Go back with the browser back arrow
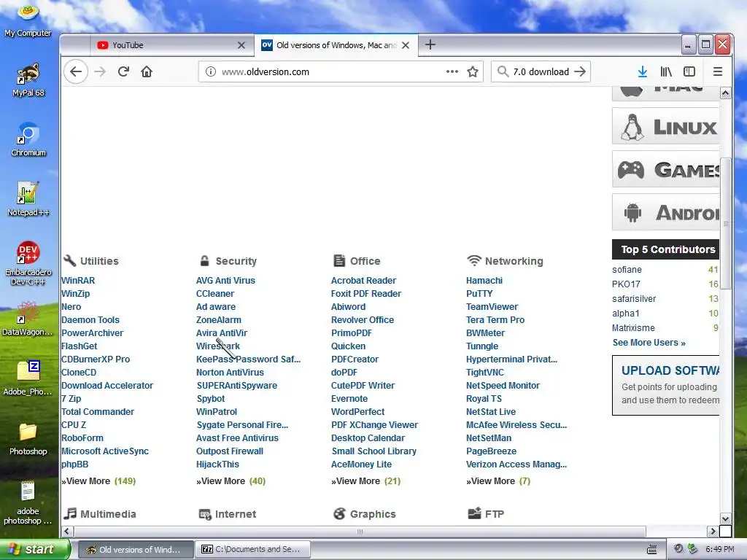This screenshot has height=560, width=747. pyautogui.click(x=76, y=71)
